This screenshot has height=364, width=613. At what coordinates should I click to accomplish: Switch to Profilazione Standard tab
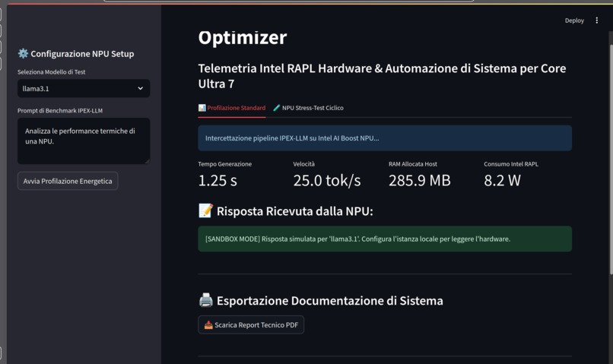[232, 108]
